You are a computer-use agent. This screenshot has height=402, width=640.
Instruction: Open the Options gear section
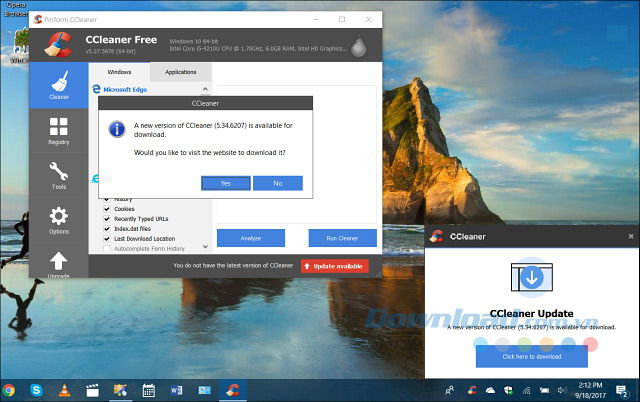coord(59,220)
